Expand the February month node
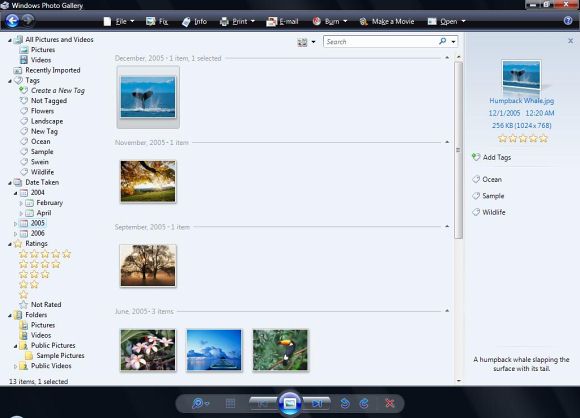Image resolution: width=580 pixels, height=418 pixels. [x=21, y=203]
